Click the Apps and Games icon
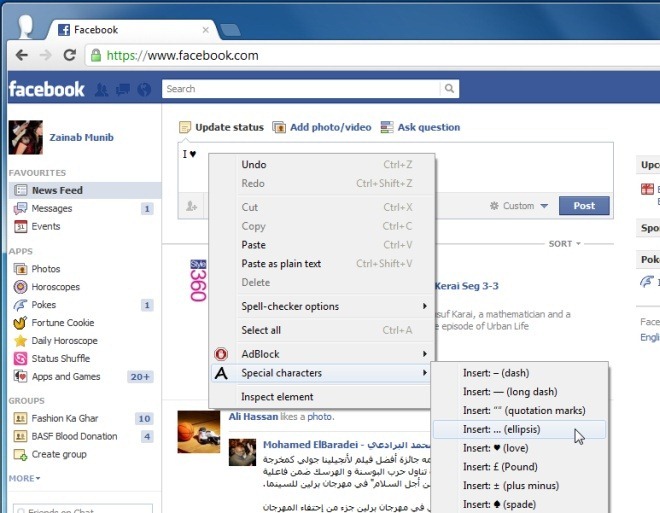 [x=20, y=376]
